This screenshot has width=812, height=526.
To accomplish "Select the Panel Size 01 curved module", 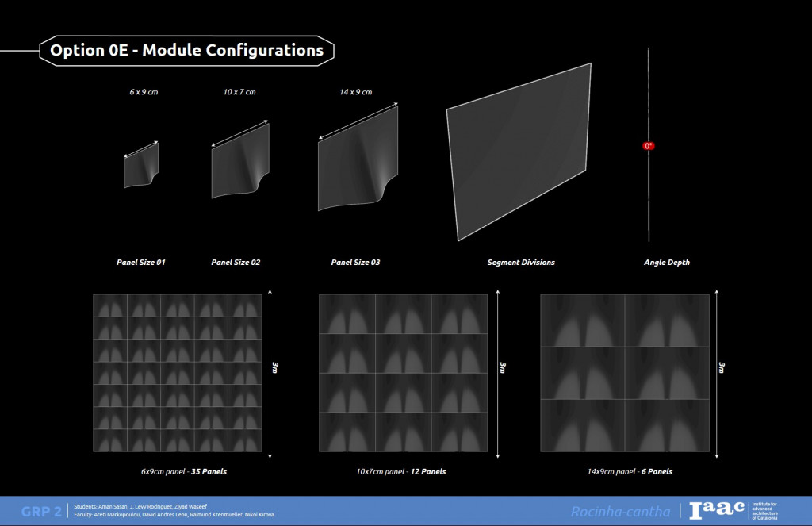I will pyautogui.click(x=140, y=167).
